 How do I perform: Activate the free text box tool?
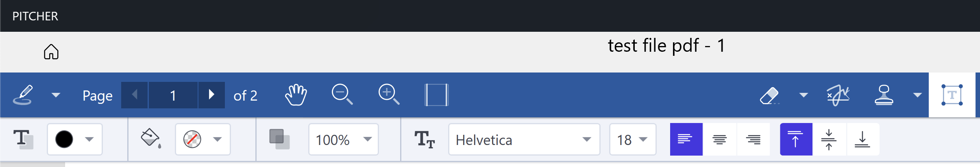[952, 95]
